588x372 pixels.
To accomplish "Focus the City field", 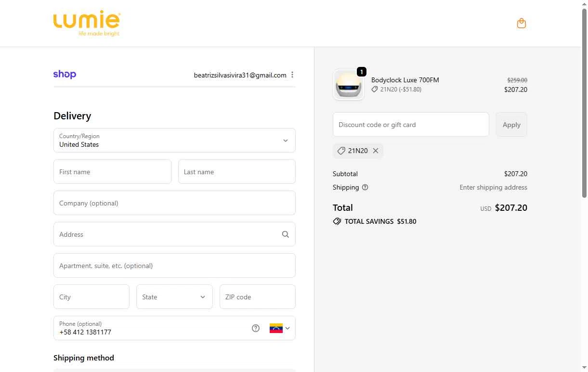I will [91, 297].
